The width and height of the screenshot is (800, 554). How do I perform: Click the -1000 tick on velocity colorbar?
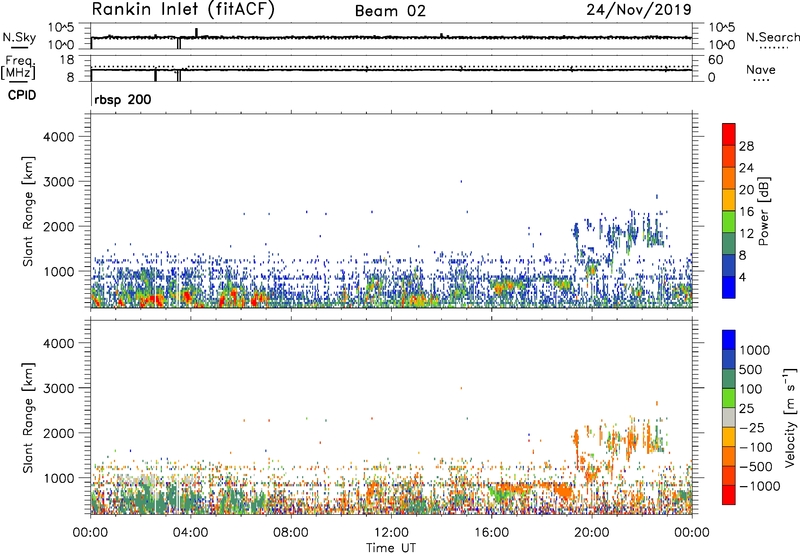point(760,486)
